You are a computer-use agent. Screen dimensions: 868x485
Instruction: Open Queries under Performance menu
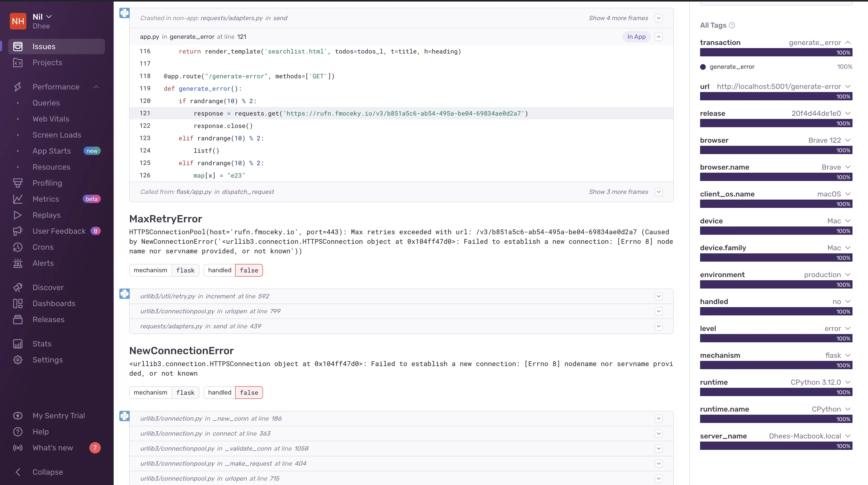46,103
